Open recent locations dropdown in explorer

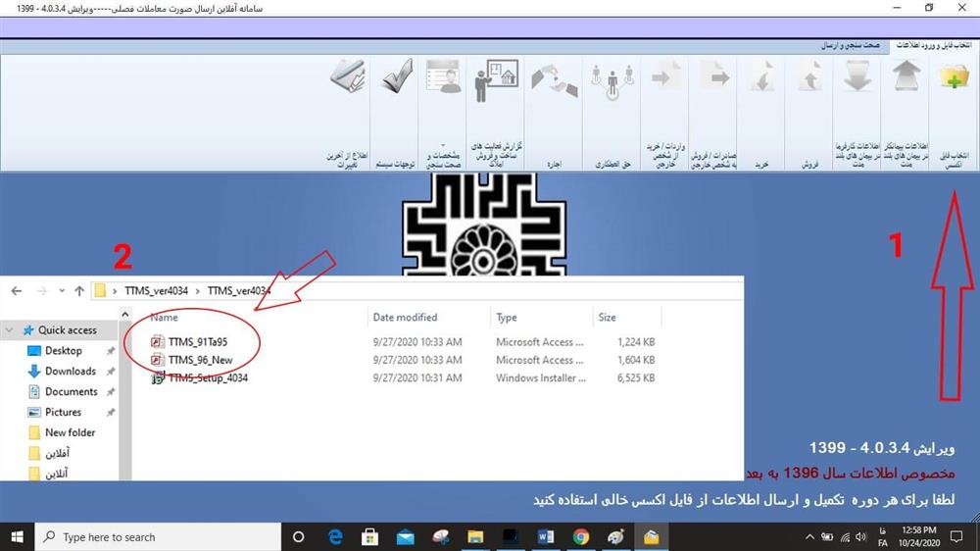click(61, 291)
